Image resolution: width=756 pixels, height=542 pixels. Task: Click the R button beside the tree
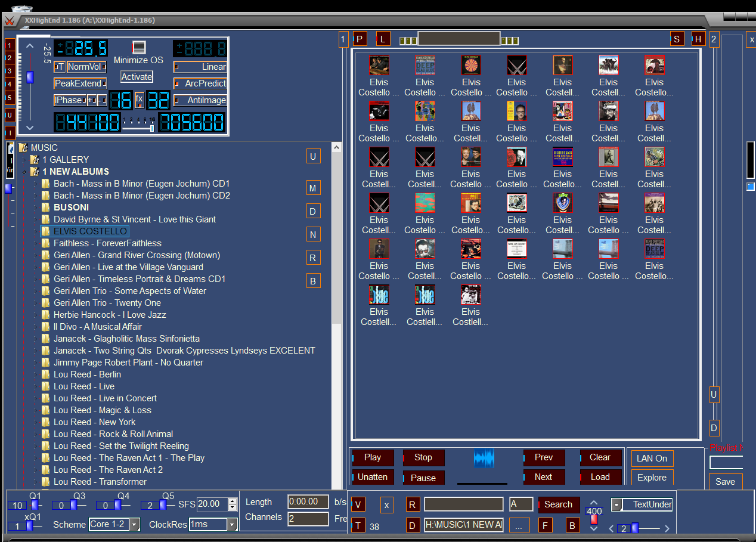click(313, 258)
